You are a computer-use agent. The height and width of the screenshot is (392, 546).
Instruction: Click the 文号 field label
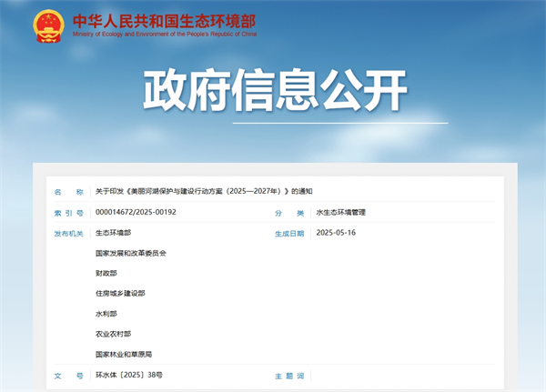tap(69, 376)
